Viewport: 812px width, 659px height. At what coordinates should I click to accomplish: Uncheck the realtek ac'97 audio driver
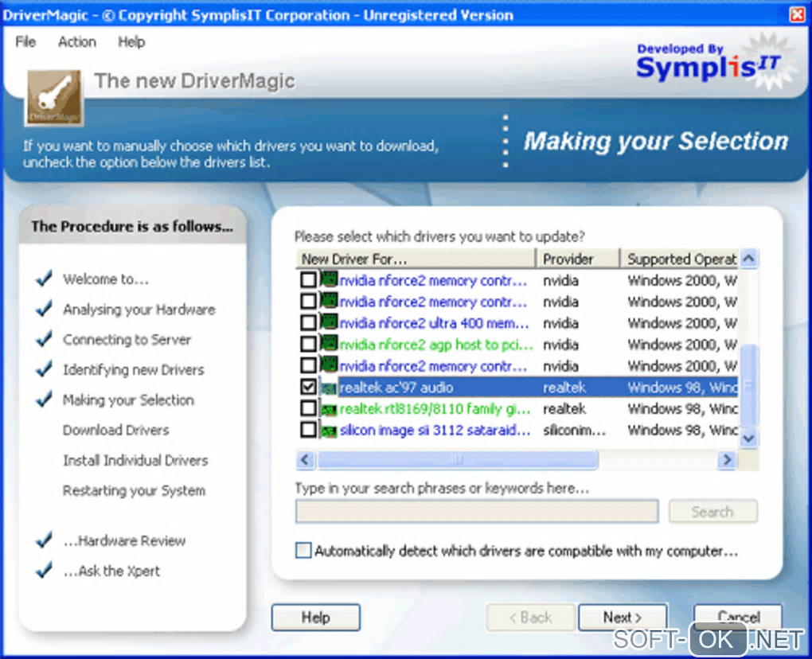coord(308,387)
